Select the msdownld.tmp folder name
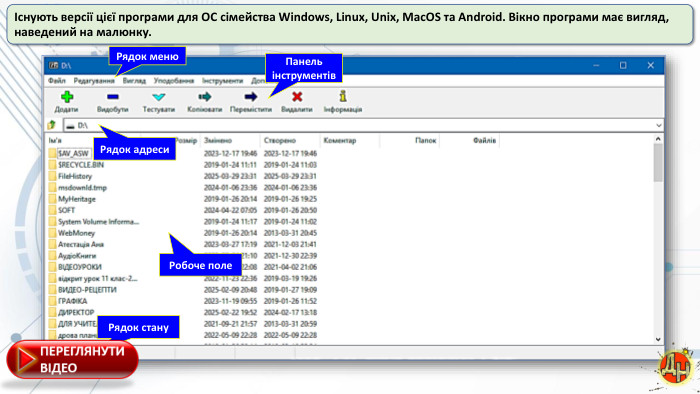The image size is (700, 394). tap(82, 188)
